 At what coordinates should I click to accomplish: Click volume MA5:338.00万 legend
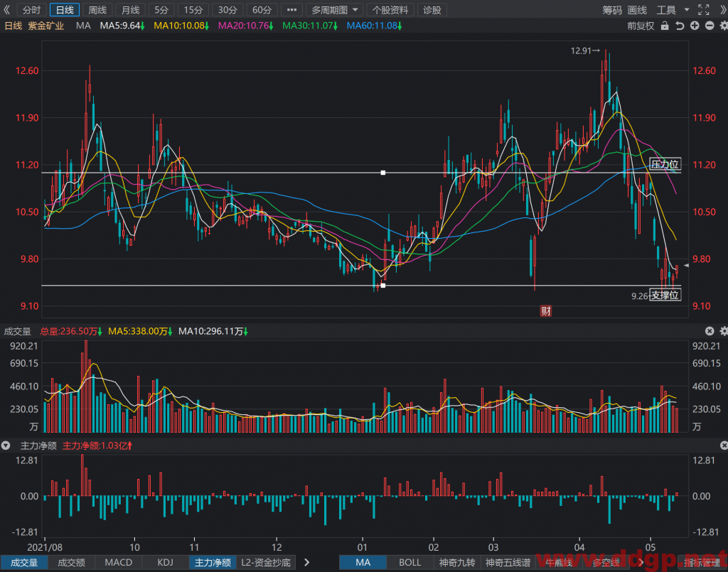(140, 331)
